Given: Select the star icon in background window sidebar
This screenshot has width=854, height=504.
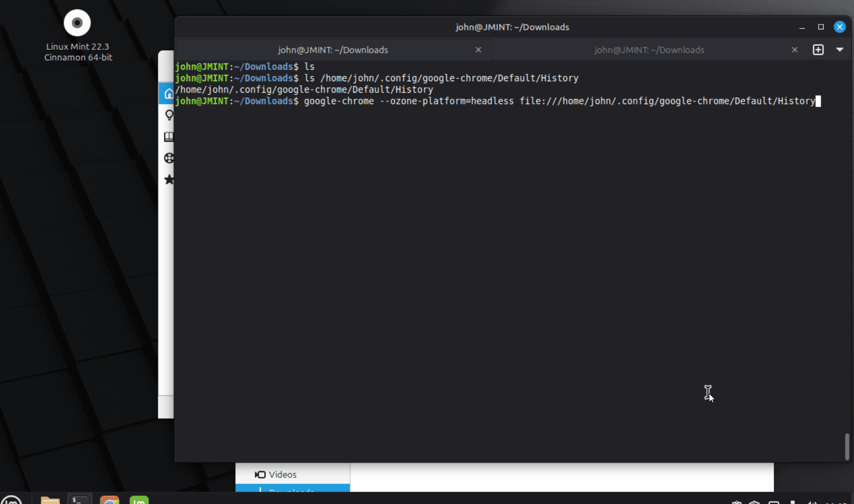Looking at the screenshot, I should click(169, 179).
